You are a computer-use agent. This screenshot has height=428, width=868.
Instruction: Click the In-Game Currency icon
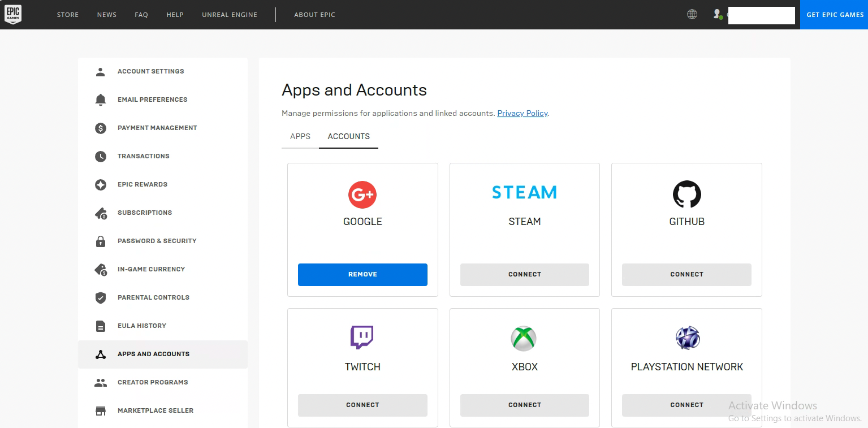point(101,270)
